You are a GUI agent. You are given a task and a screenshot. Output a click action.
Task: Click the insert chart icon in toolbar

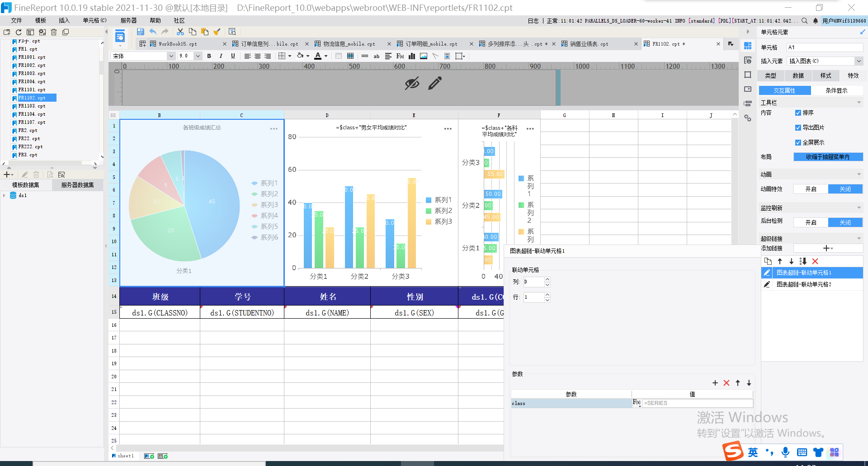(412, 56)
